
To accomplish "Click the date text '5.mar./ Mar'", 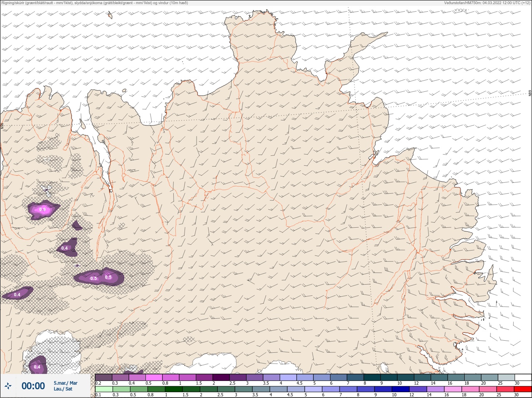I will coord(65,383).
